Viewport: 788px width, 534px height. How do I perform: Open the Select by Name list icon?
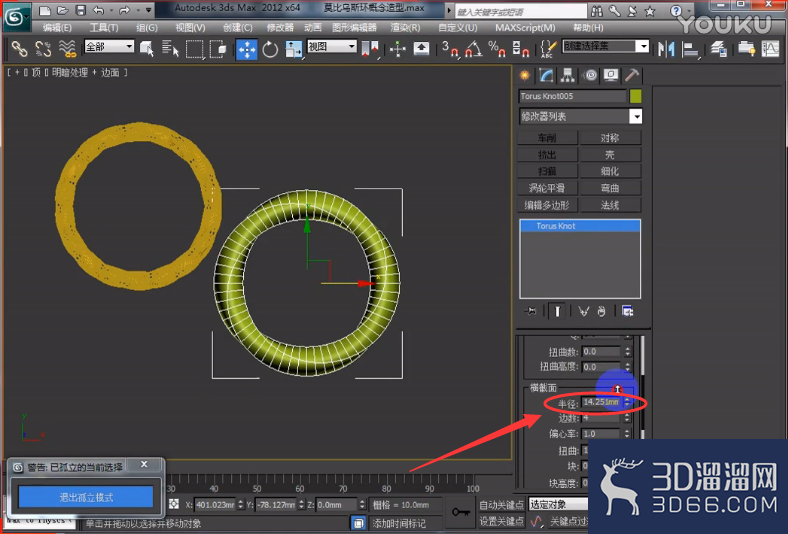170,49
